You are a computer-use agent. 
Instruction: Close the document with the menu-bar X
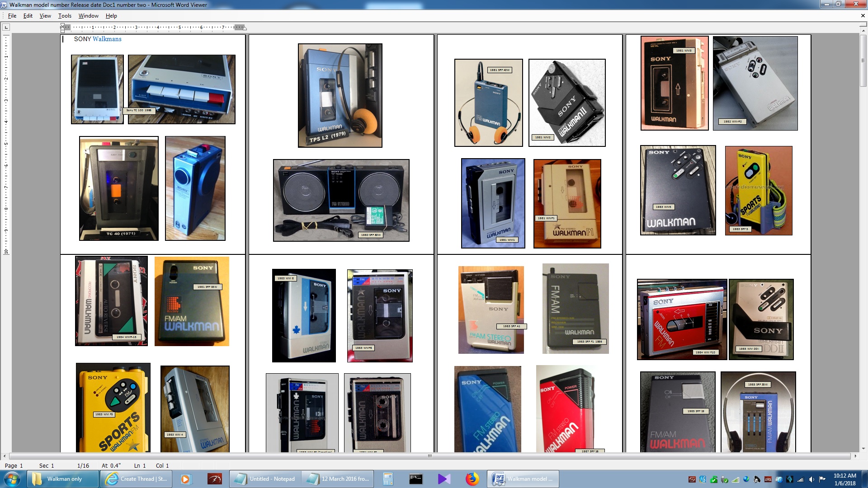(x=863, y=15)
